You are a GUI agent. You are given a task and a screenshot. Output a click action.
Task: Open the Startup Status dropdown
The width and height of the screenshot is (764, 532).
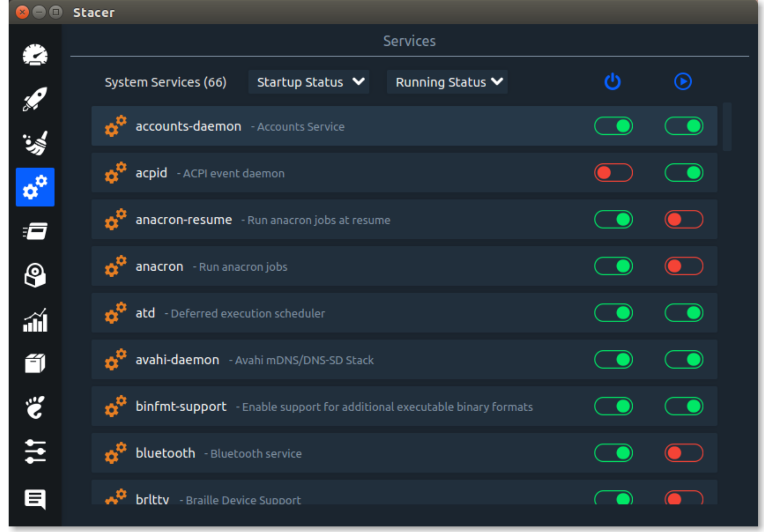309,82
